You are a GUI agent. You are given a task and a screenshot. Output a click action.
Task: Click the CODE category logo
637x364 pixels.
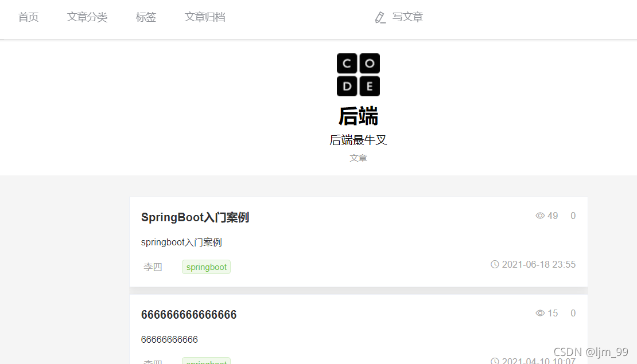(358, 75)
